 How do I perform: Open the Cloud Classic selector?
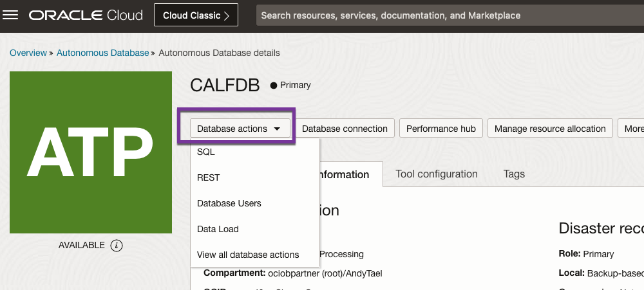[x=196, y=15]
